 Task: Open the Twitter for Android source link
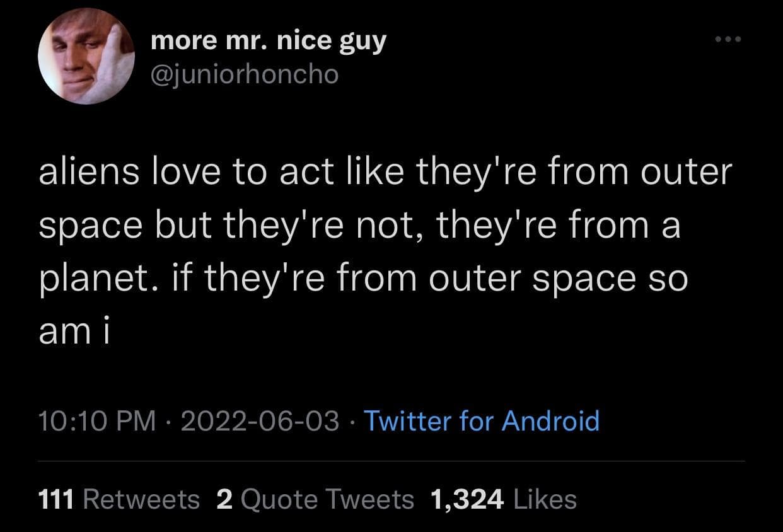[482, 420]
